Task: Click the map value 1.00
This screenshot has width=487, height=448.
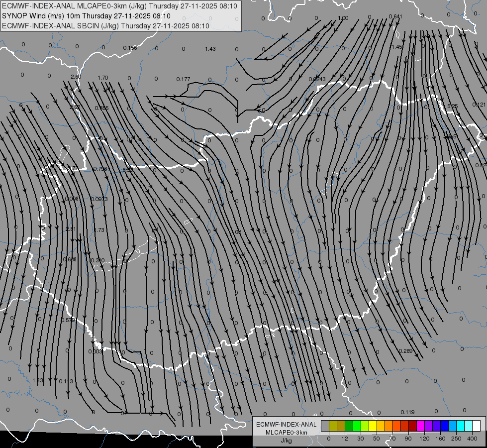Action: coord(343,18)
